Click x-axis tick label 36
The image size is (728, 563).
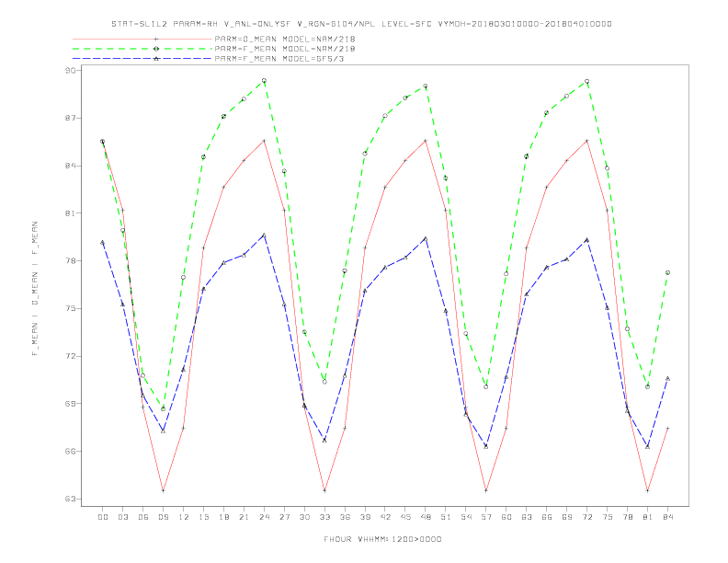click(x=345, y=517)
